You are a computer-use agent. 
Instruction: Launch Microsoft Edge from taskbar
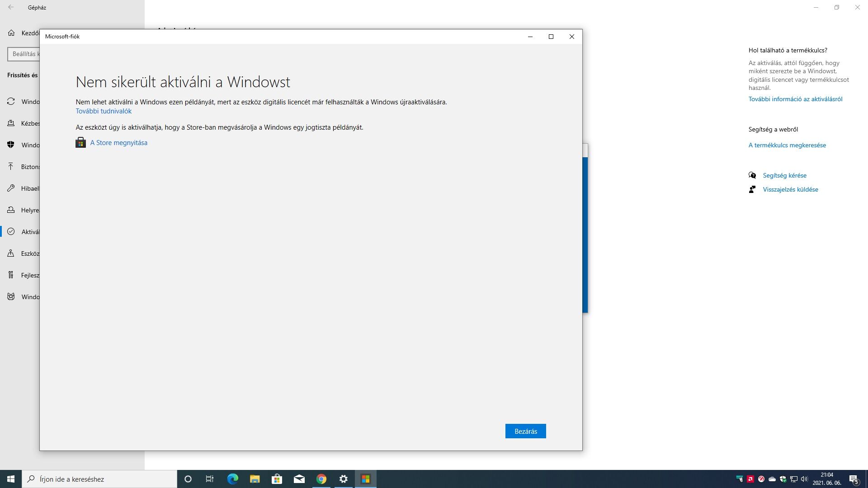232,479
